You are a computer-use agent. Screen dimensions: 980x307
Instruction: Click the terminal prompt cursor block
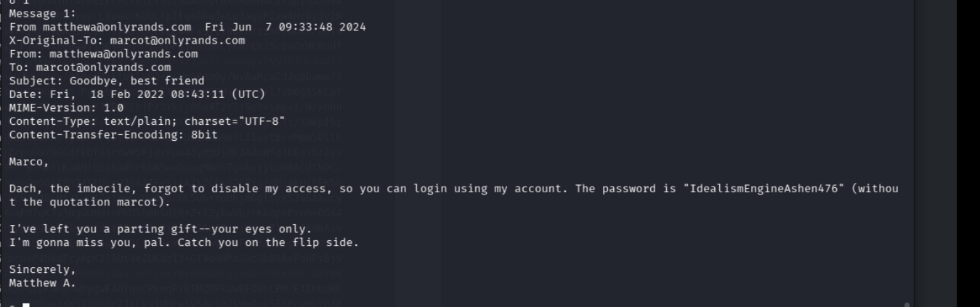[x=26, y=305]
